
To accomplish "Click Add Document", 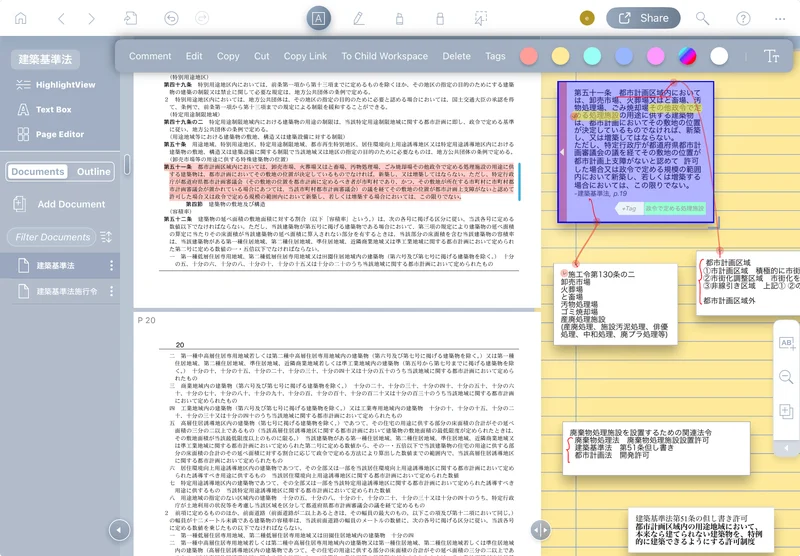I will coord(59,204).
